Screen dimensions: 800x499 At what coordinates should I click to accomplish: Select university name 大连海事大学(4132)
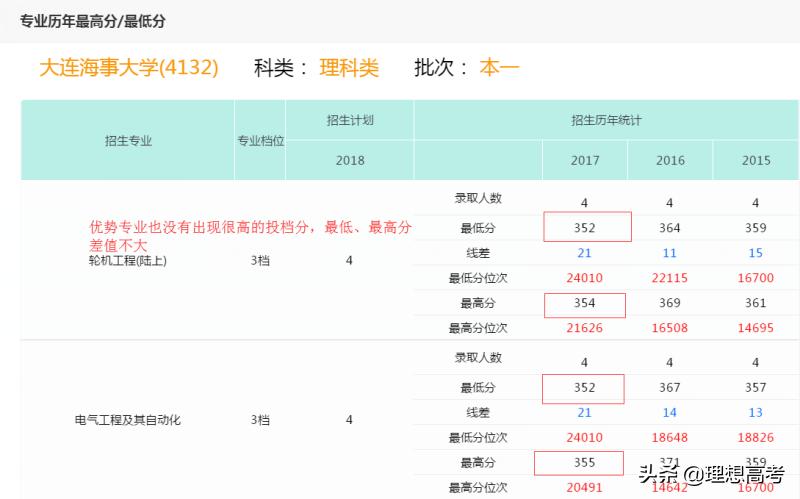(x=129, y=67)
